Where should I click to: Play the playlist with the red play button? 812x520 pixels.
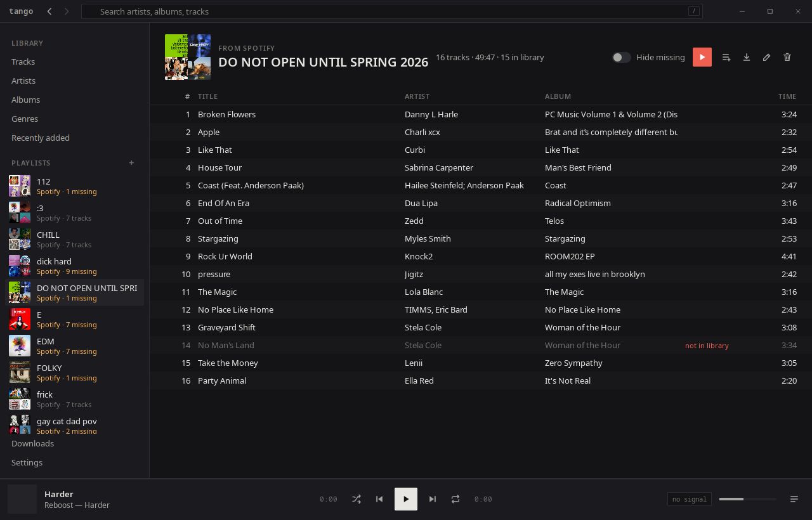pos(702,57)
